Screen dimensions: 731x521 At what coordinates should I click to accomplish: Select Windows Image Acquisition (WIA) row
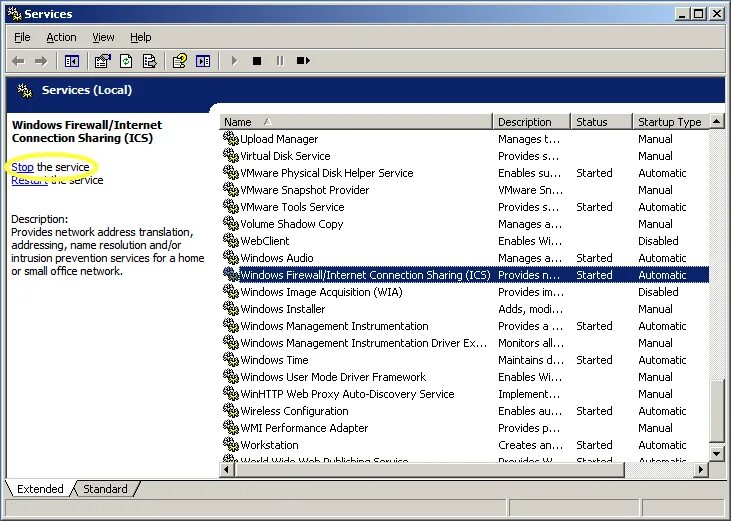click(x=464, y=292)
